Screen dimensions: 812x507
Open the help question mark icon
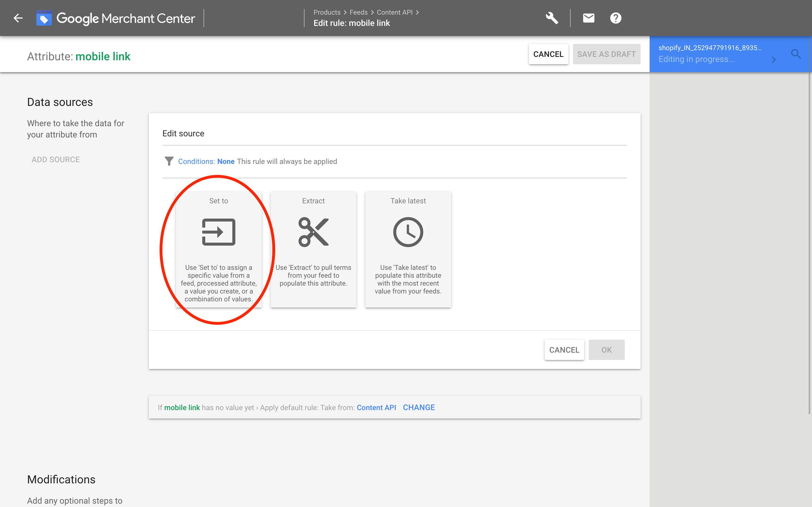click(x=615, y=18)
